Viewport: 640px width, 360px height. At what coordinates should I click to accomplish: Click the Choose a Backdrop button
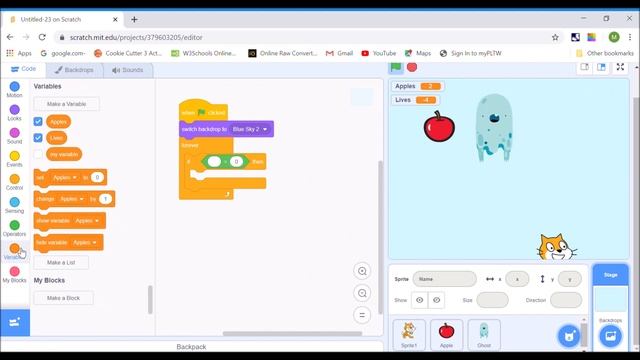click(x=611, y=336)
